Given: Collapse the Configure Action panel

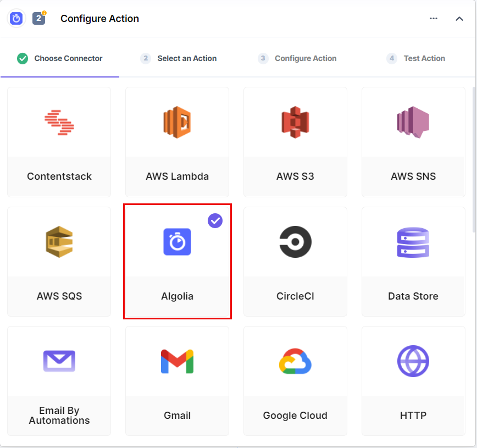Looking at the screenshot, I should (x=459, y=18).
